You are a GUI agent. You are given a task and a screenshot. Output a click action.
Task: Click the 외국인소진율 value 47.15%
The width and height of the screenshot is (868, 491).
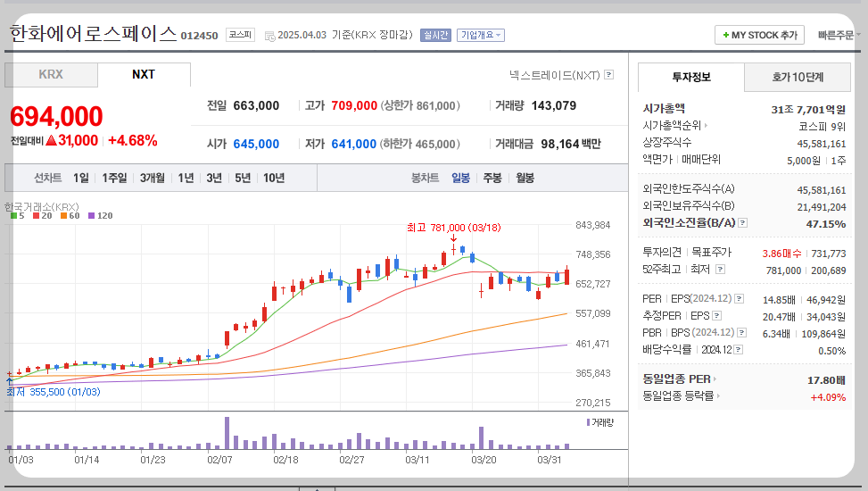tap(826, 224)
